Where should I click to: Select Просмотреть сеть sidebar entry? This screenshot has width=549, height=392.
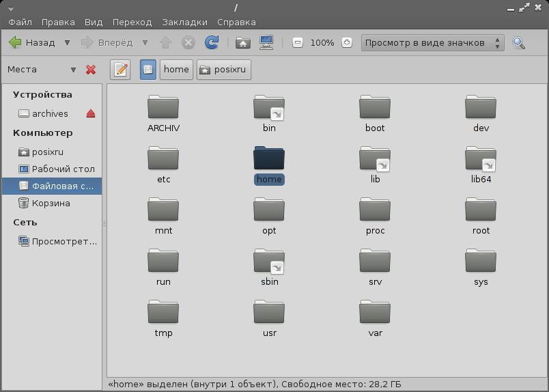[52, 241]
